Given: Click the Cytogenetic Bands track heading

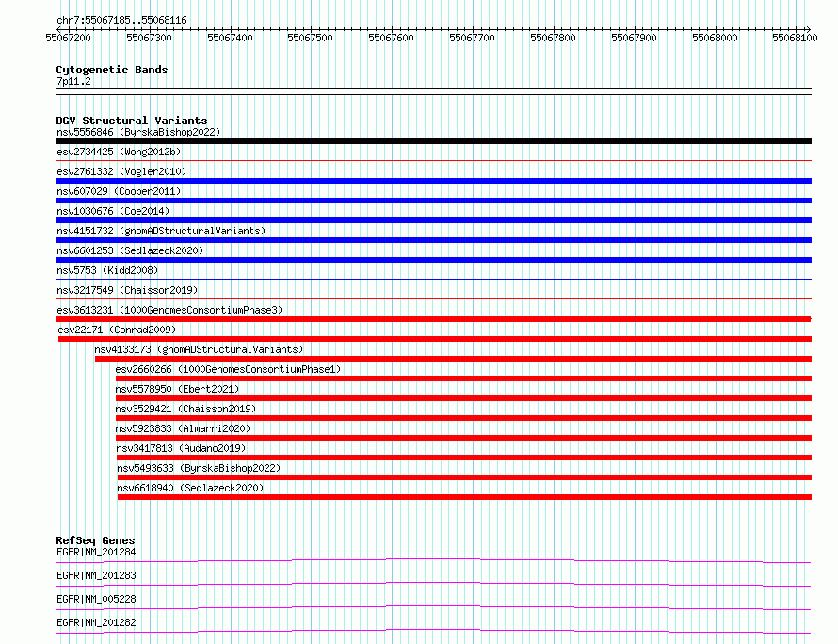Looking at the screenshot, I should click(x=112, y=70).
